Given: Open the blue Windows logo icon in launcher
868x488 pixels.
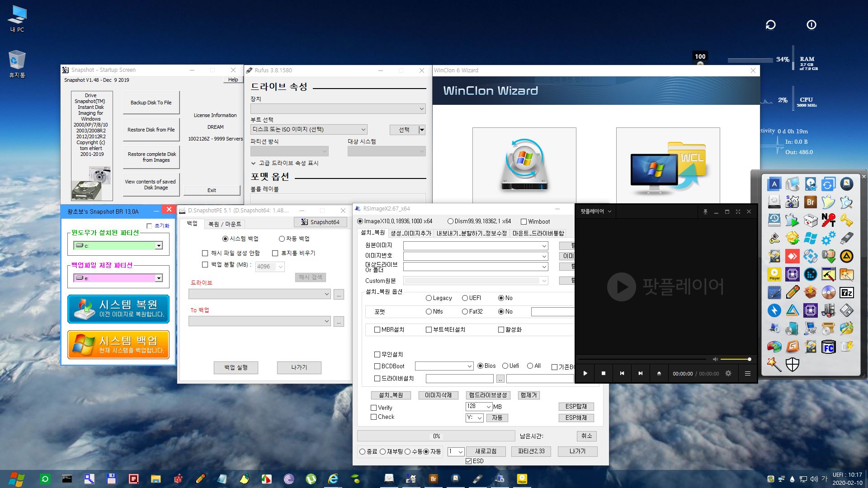Looking at the screenshot, I should [x=810, y=238].
